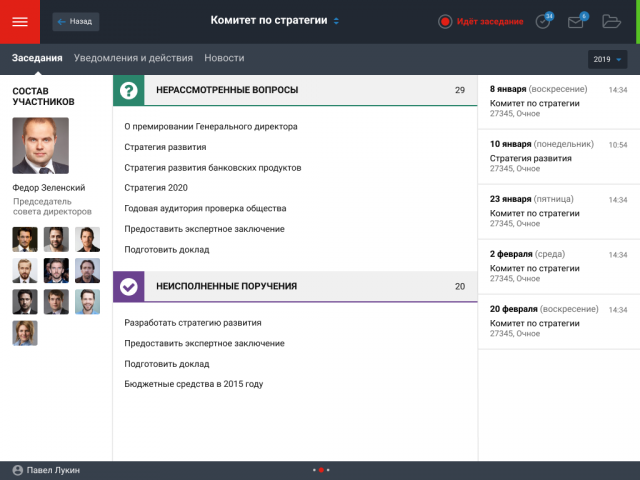Viewport: 640px width, 480px height.
Task: Open the Стратегия 2020 question
Action: (x=156, y=188)
